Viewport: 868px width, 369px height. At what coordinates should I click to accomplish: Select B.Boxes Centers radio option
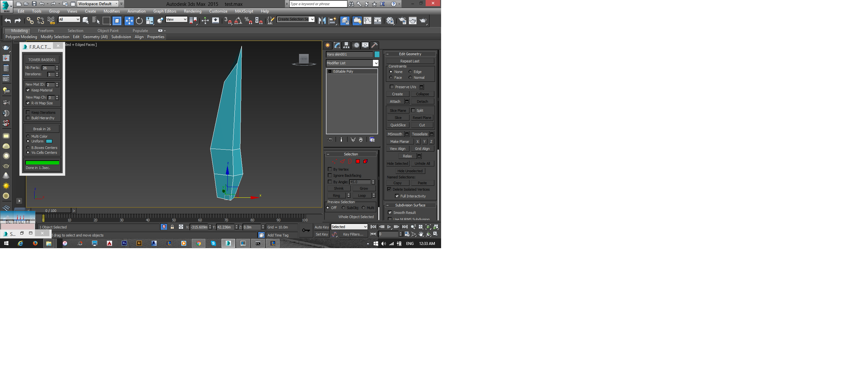pyautogui.click(x=28, y=147)
